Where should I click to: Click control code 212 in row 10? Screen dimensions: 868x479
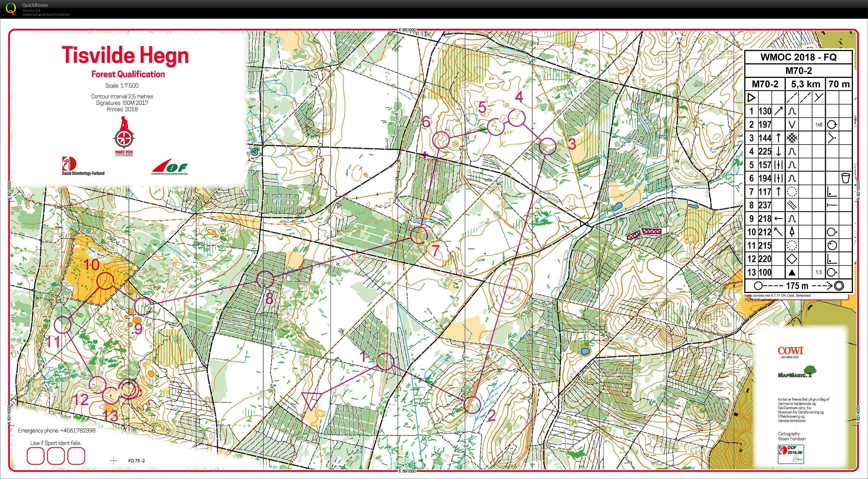(765, 232)
